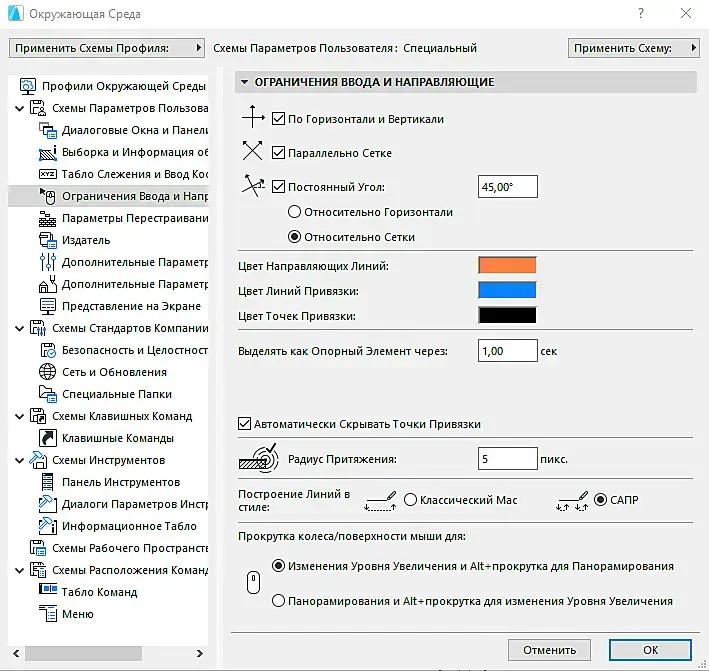Toggle Автоматически Скрывать Точки Привязки
The image size is (709, 671).
[x=244, y=424]
